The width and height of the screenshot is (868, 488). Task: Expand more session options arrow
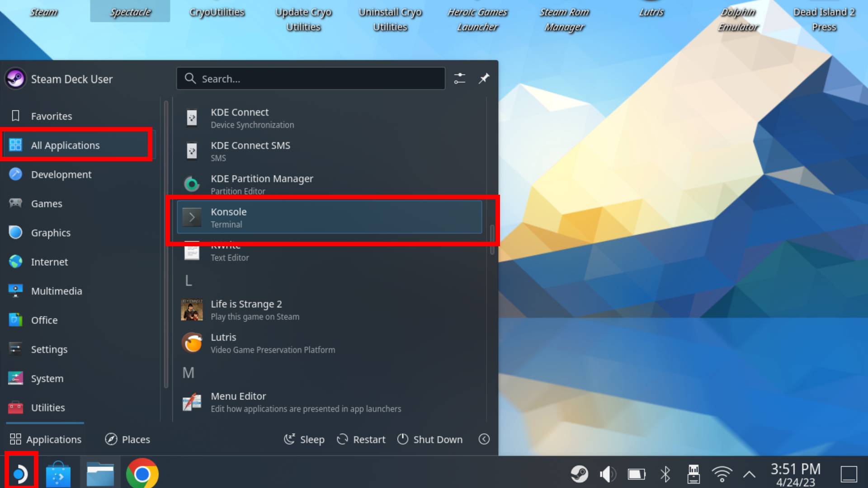(x=484, y=439)
